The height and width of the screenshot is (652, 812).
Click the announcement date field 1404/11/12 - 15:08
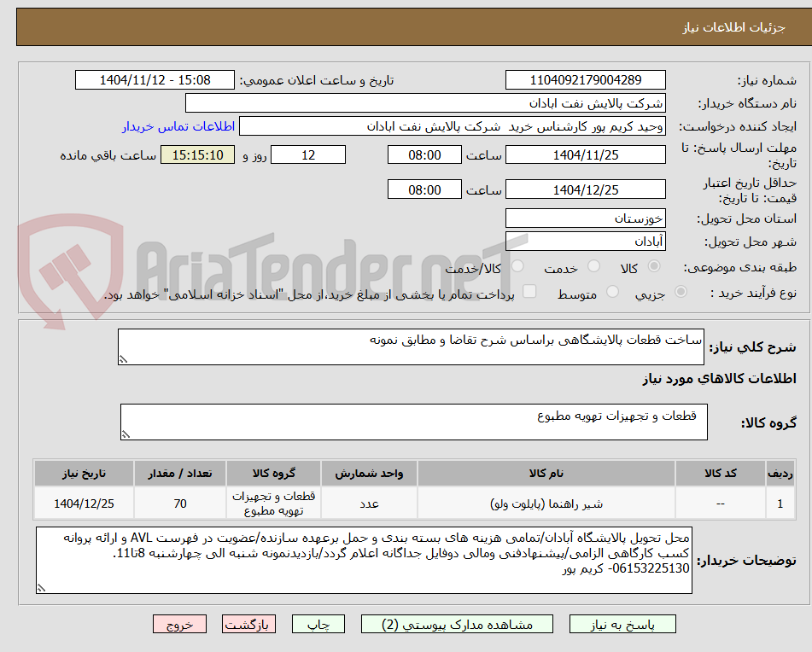[155, 80]
